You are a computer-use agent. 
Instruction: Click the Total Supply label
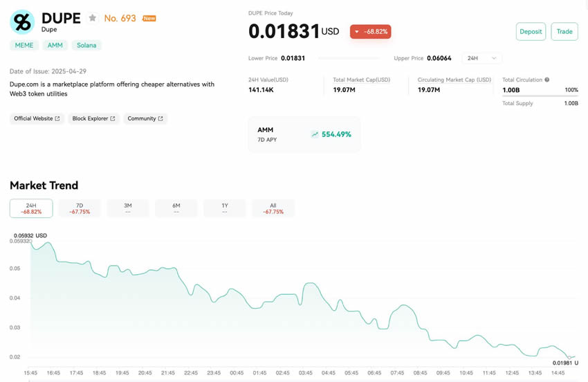(x=517, y=103)
